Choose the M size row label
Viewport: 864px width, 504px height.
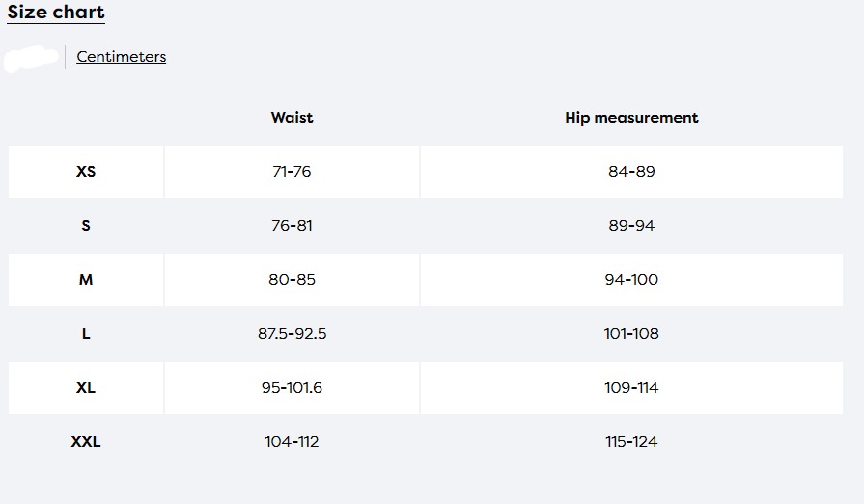[x=86, y=280]
